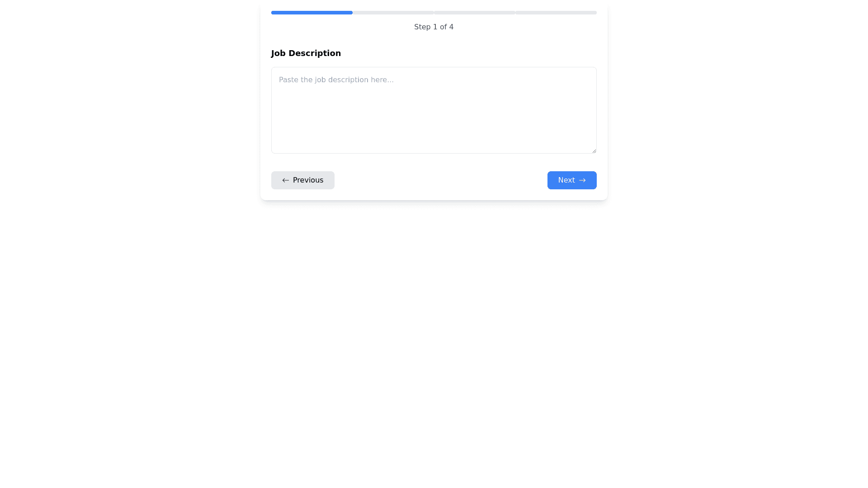Click the left arrow icon in Previous
This screenshot has width=868, height=488.
(285, 180)
